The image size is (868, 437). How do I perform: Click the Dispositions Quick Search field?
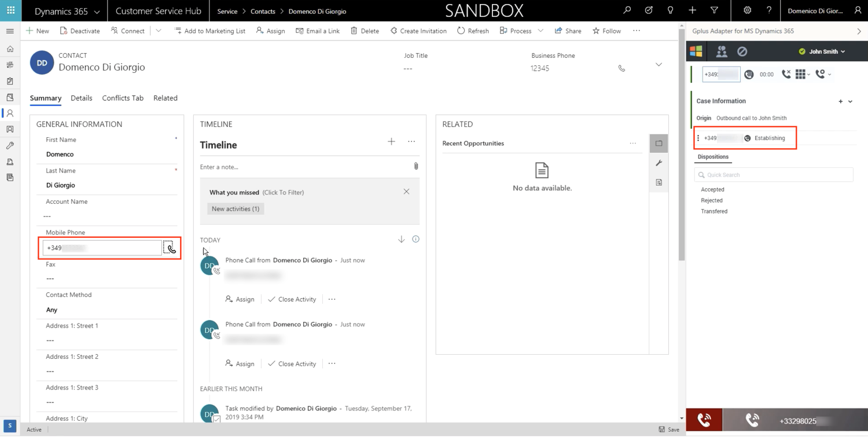774,175
